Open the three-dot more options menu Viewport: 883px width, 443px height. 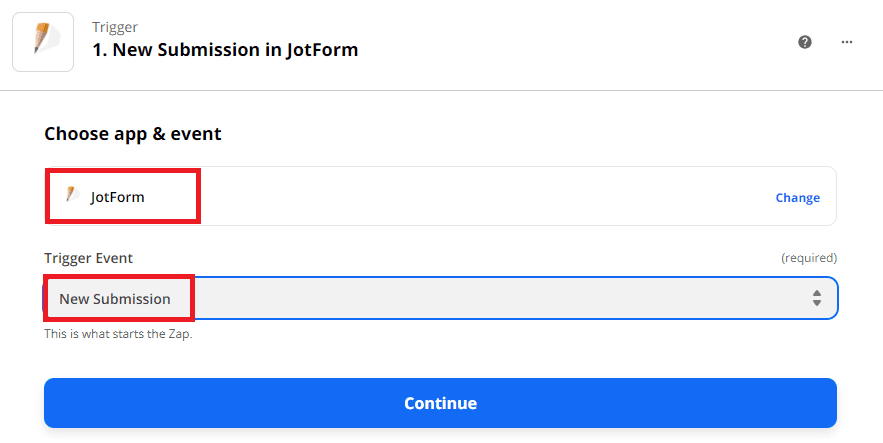point(847,42)
